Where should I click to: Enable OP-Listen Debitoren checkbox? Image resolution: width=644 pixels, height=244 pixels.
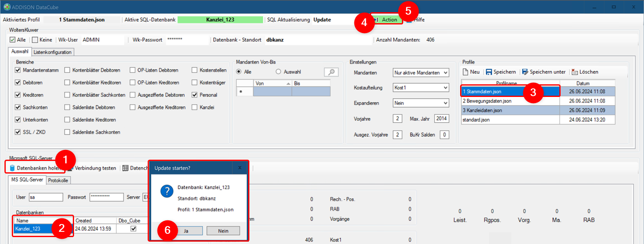[133, 70]
